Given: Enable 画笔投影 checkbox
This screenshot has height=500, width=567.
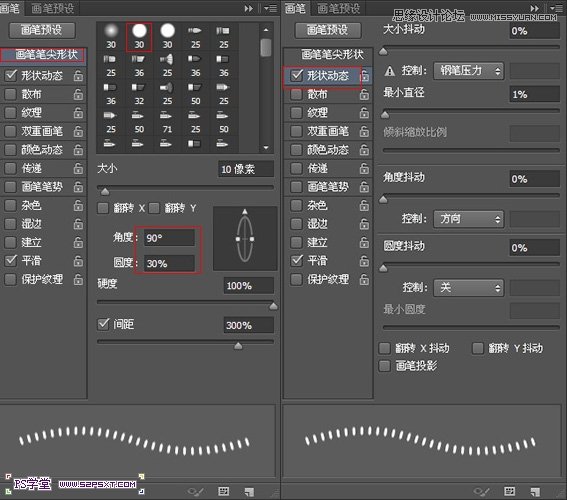Looking at the screenshot, I should [384, 366].
